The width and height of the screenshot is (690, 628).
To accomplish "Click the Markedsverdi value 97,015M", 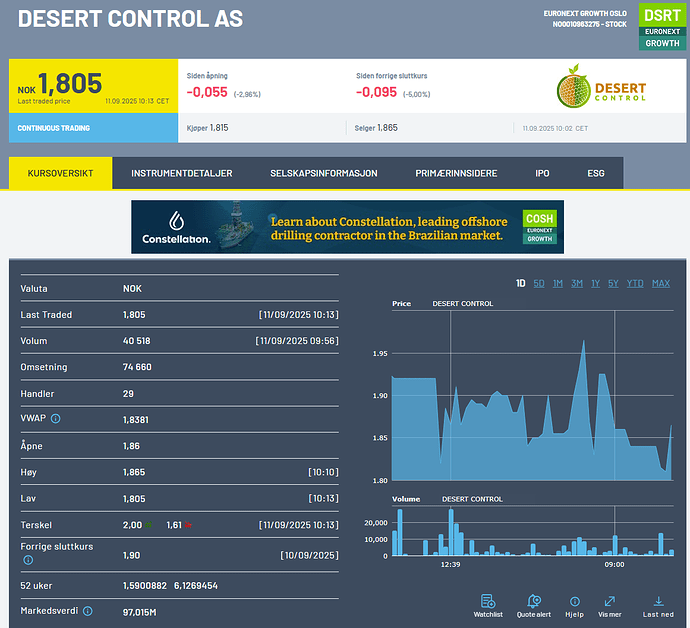I will tap(139, 612).
